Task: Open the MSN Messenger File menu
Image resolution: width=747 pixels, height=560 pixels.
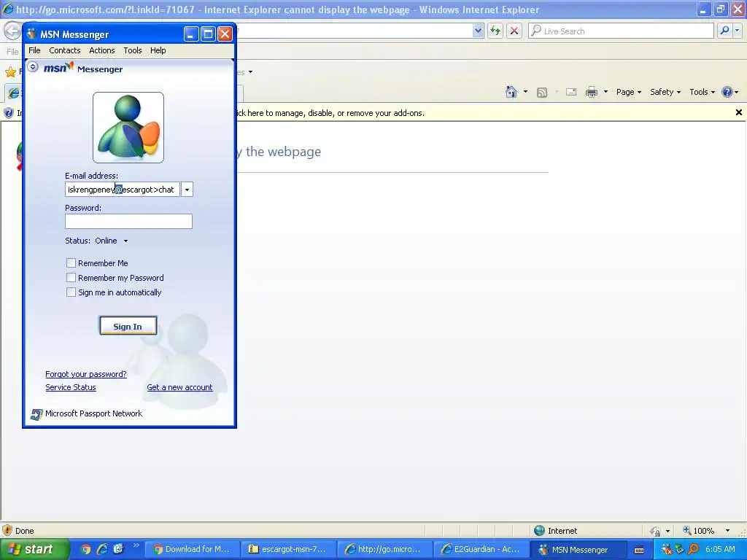Action: 34,50
